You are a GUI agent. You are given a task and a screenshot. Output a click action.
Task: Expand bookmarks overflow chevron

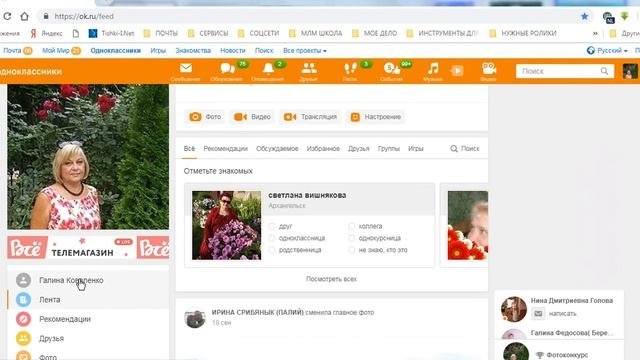pyautogui.click(x=595, y=33)
